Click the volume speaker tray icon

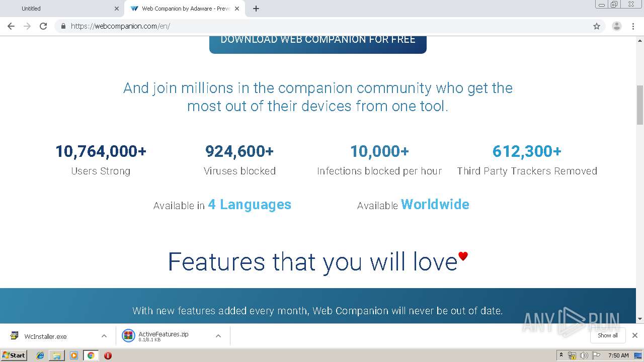point(584,355)
